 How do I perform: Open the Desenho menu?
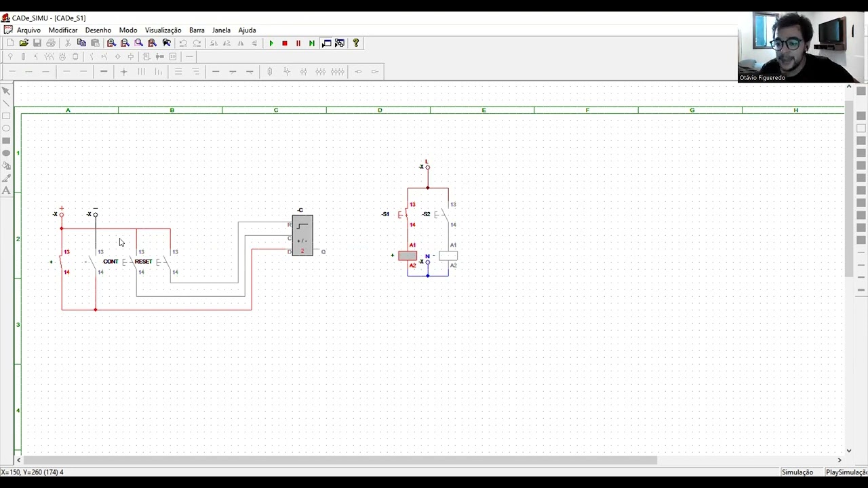click(98, 30)
